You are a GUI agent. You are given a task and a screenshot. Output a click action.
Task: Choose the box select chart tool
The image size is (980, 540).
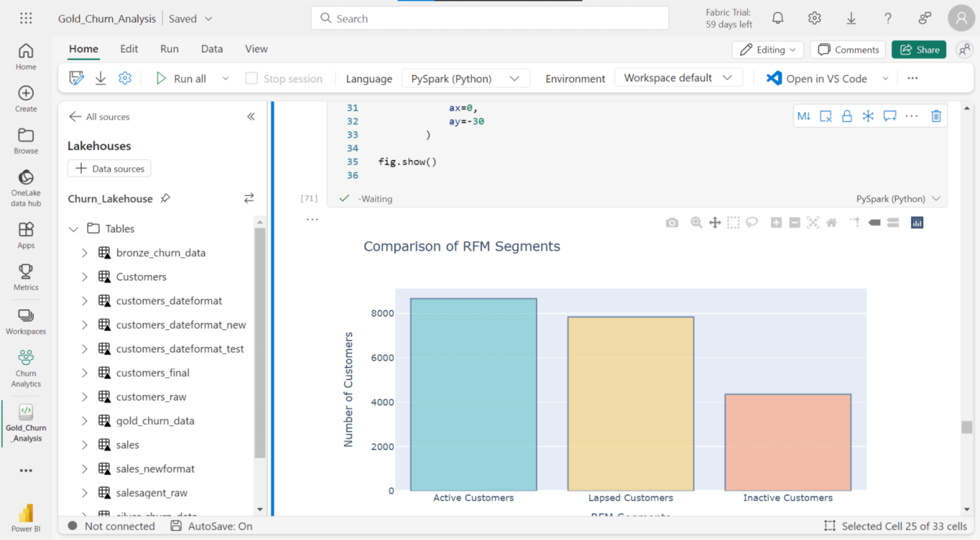(733, 223)
